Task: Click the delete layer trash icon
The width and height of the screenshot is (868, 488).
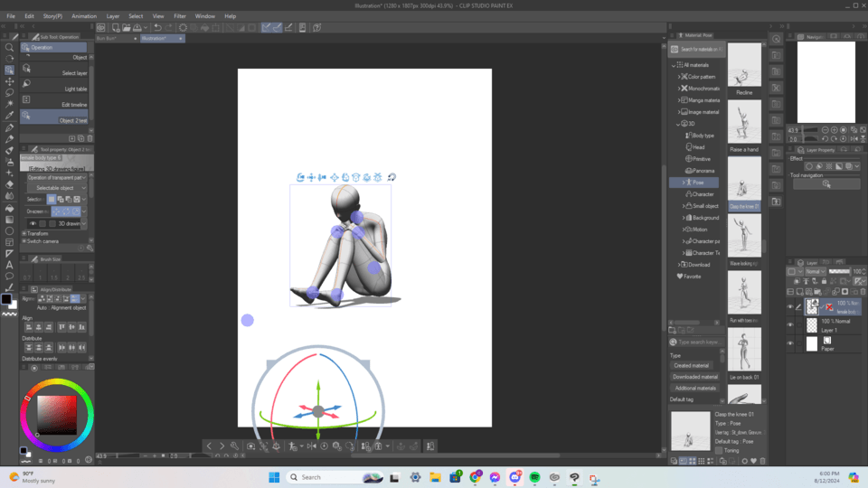Action: (863, 292)
